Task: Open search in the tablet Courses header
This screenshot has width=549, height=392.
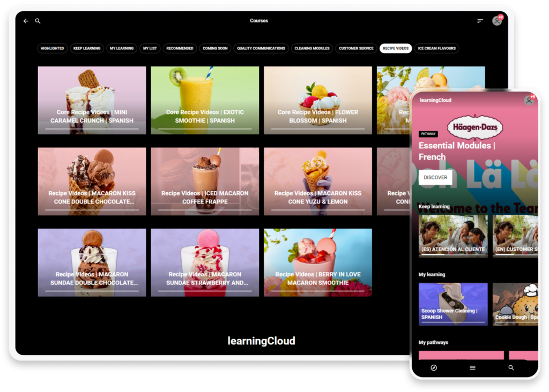Action: 38,21
